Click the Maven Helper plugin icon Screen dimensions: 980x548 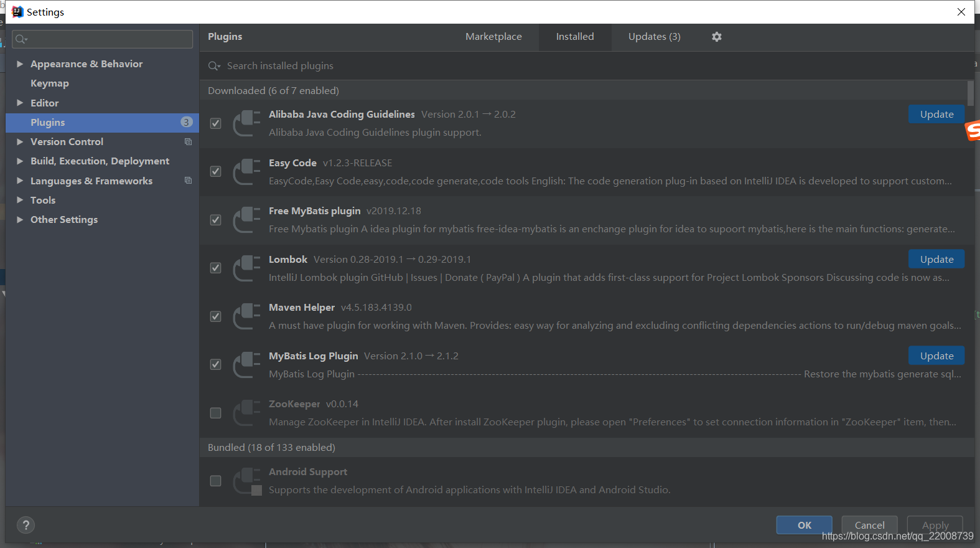[x=247, y=316]
